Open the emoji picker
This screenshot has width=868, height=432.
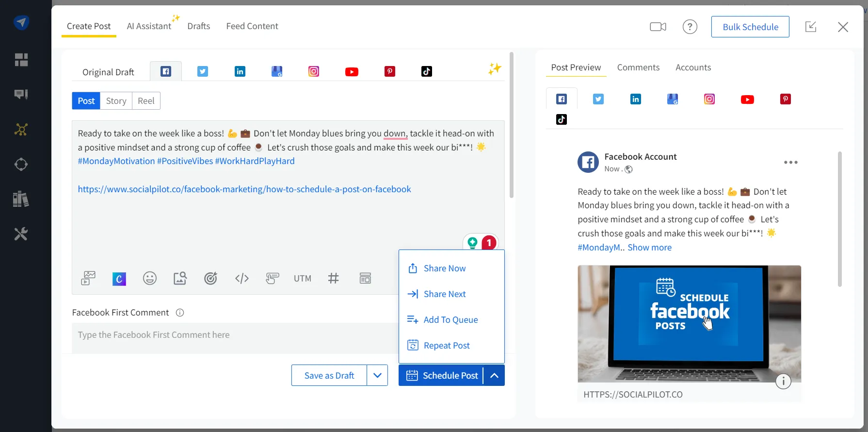tap(150, 278)
